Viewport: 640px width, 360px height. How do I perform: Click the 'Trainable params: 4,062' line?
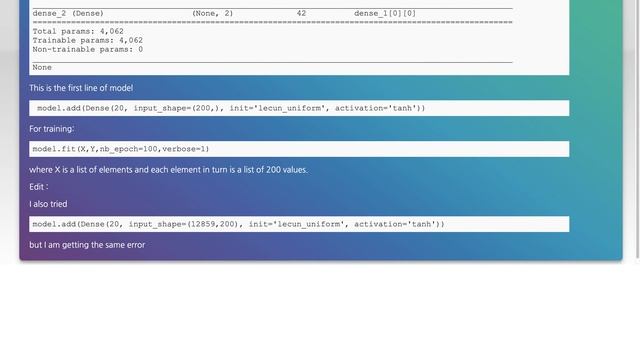(x=88, y=40)
